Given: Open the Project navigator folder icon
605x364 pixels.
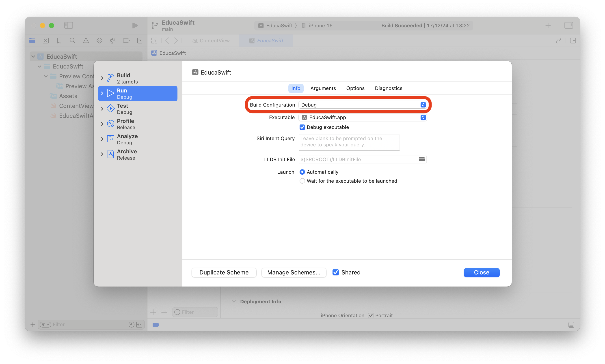Looking at the screenshot, I should click(32, 41).
